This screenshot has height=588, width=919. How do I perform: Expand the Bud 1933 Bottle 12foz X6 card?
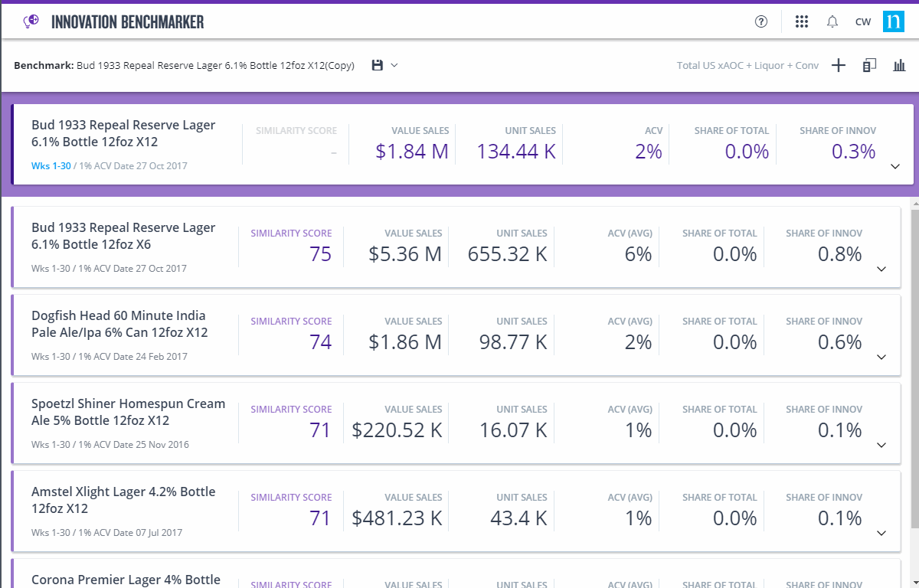click(x=881, y=269)
